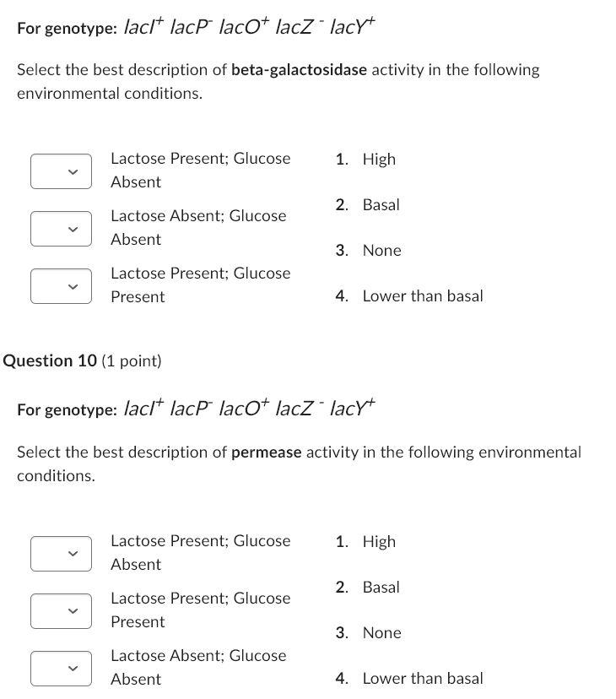Screen dimensions: 616x699
Task: Select the answer option labeled None
Action: click(381, 250)
